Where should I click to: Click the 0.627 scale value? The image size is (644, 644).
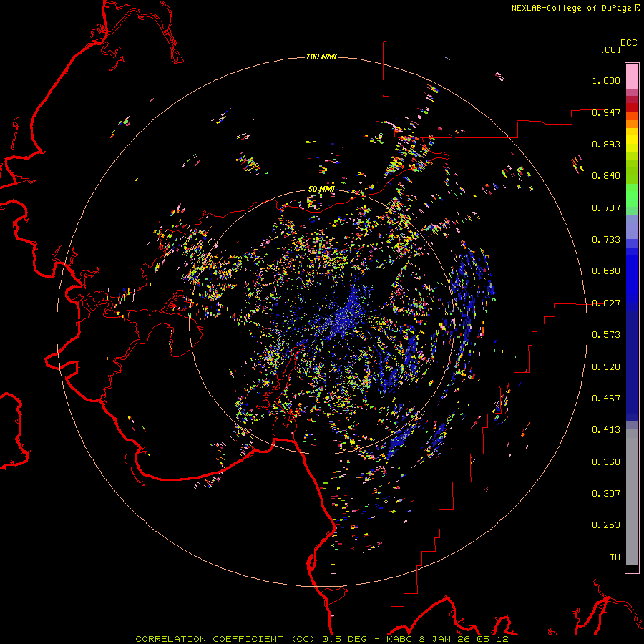(606, 303)
